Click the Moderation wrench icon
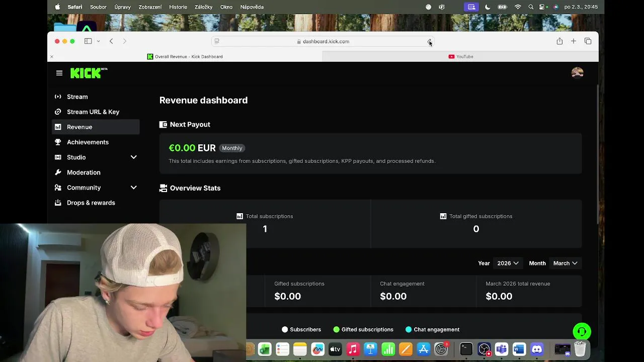The image size is (644, 362). click(x=58, y=172)
